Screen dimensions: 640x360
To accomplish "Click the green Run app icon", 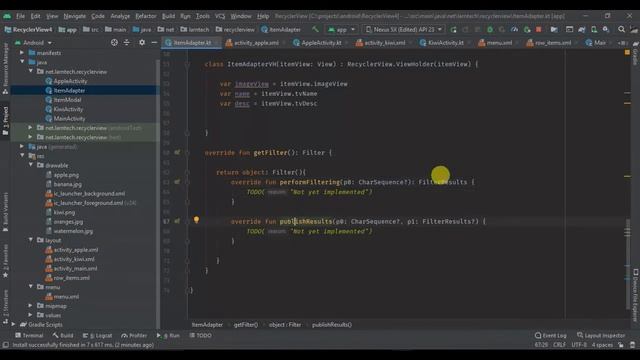I will click(x=453, y=29).
